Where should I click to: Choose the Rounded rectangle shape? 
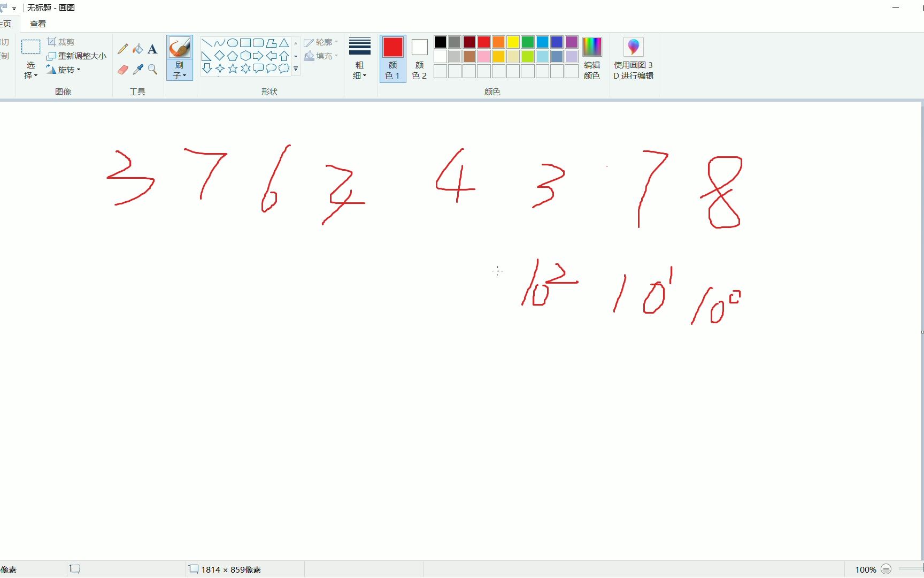(258, 43)
